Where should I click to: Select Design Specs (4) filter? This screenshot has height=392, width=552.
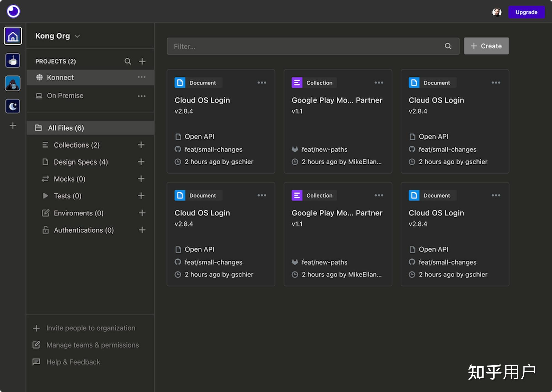80,162
